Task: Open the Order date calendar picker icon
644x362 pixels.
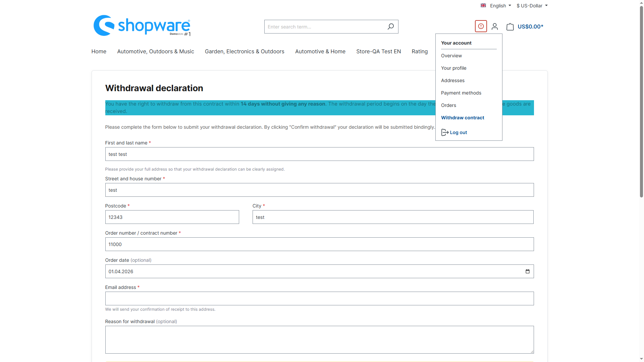Action: (527, 271)
